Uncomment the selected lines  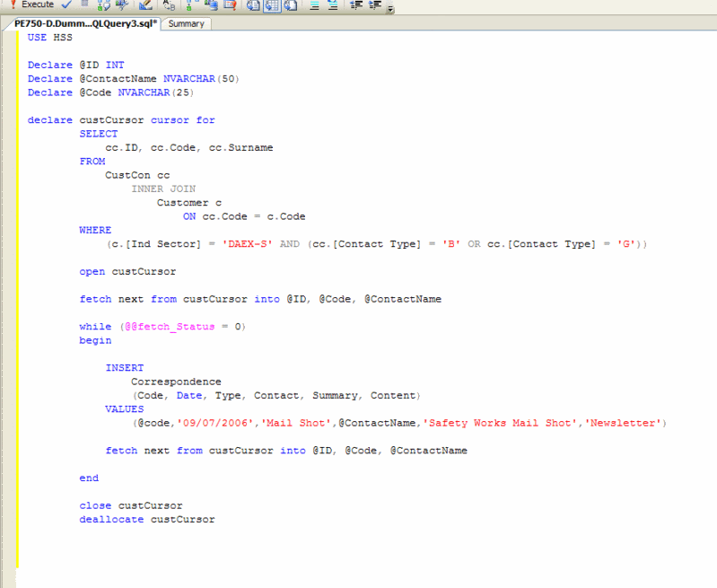click(x=333, y=4)
